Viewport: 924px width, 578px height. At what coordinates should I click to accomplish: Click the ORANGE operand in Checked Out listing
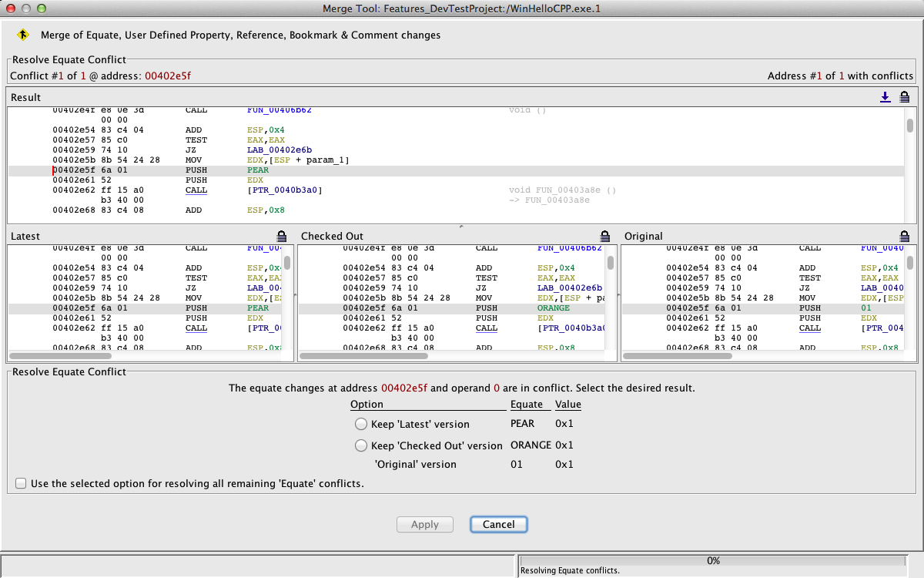coord(553,308)
